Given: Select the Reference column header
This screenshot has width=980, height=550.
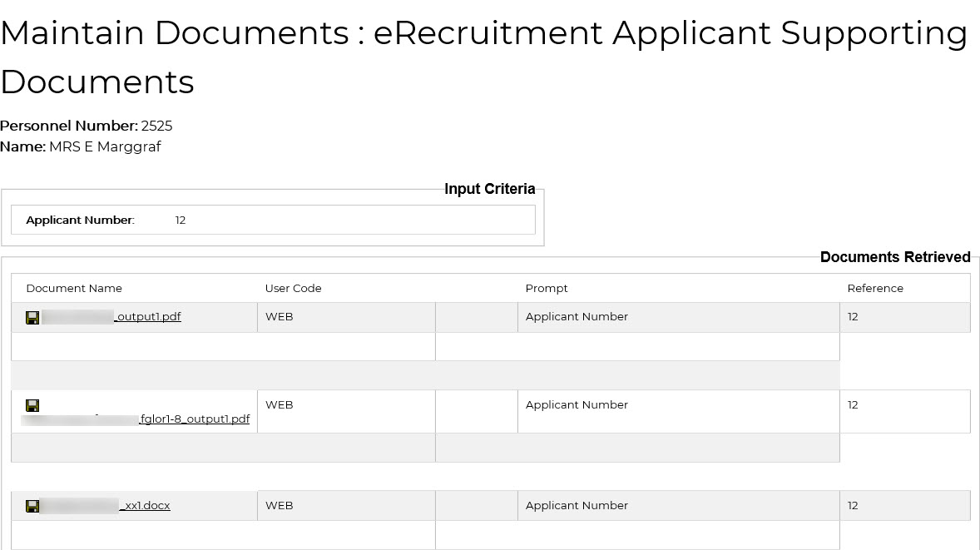Looking at the screenshot, I should point(874,289).
